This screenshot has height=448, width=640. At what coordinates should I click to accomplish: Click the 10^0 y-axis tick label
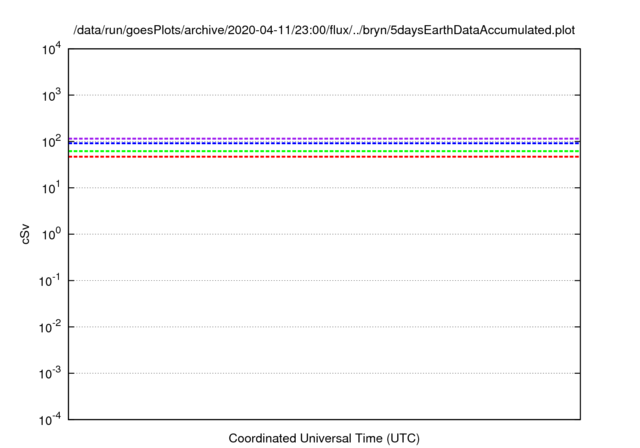click(50, 234)
